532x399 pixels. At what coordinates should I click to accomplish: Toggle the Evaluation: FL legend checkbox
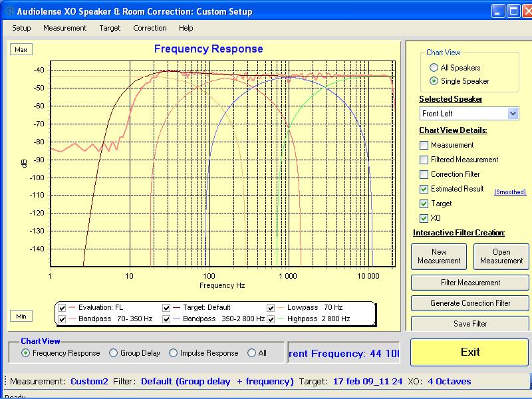point(62,308)
